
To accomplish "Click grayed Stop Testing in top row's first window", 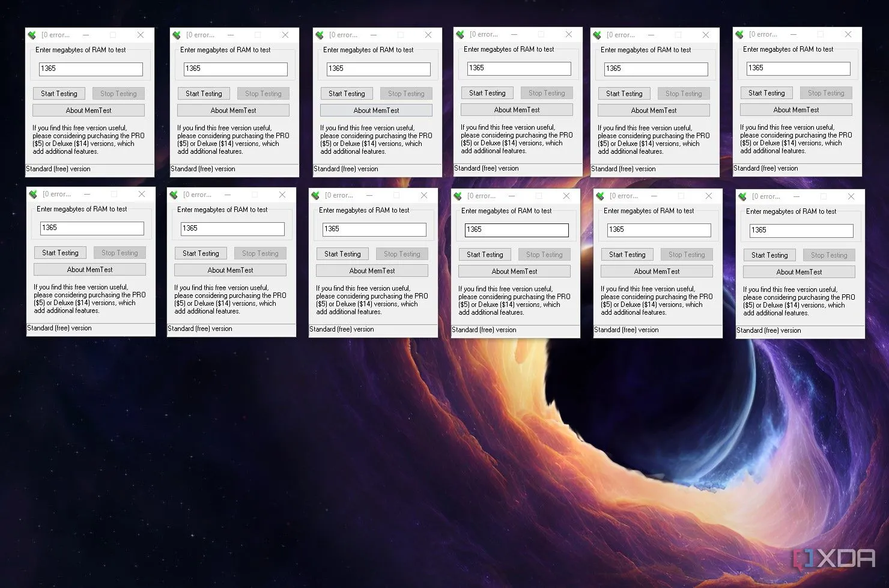I will pyautogui.click(x=118, y=94).
